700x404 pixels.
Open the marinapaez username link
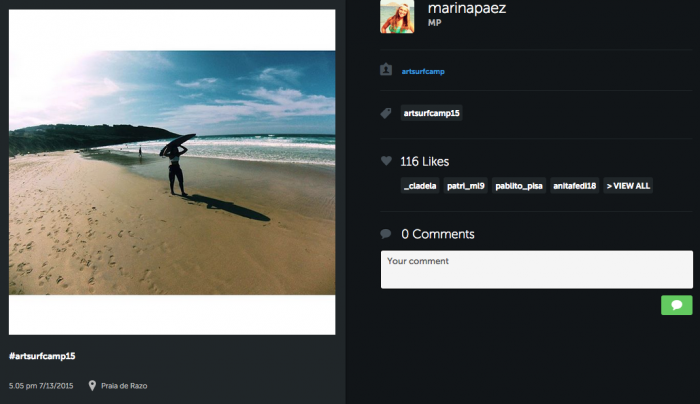(x=467, y=8)
